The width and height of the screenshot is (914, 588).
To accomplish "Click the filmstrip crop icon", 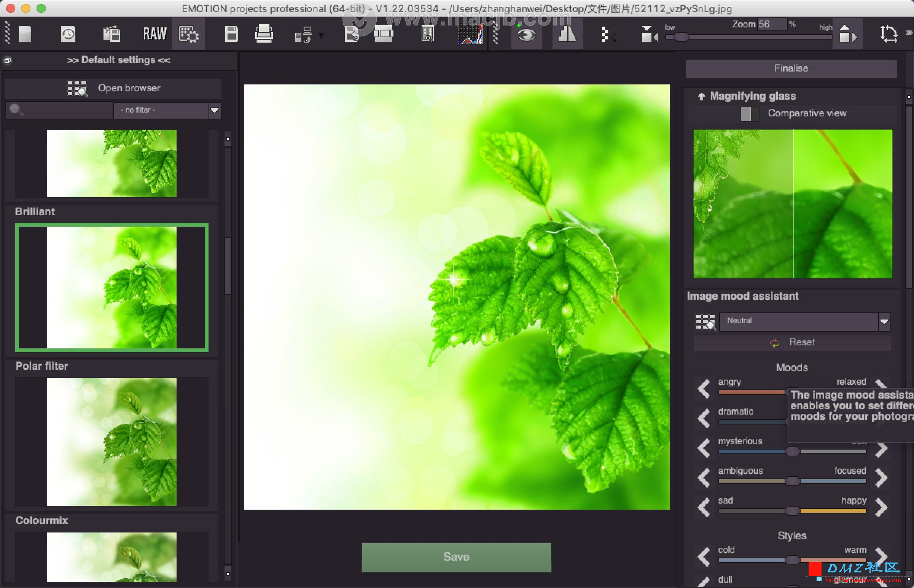I will 383,34.
